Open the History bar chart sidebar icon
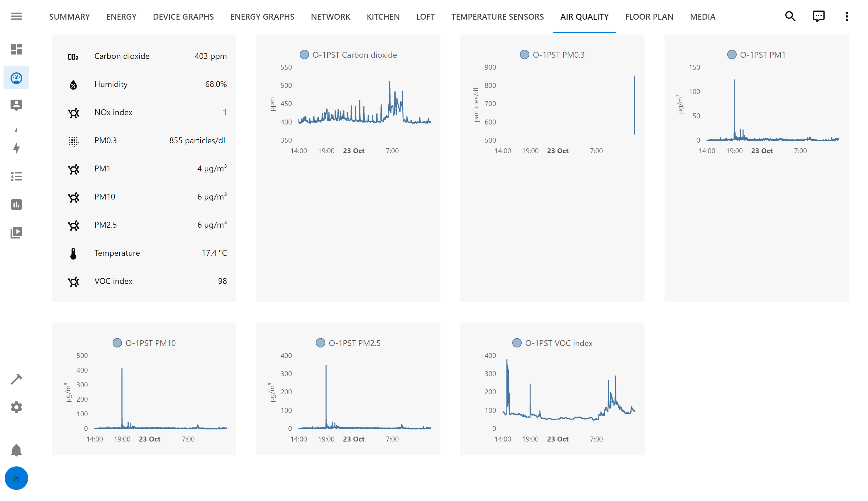This screenshot has height=501, width=868. (x=16, y=205)
